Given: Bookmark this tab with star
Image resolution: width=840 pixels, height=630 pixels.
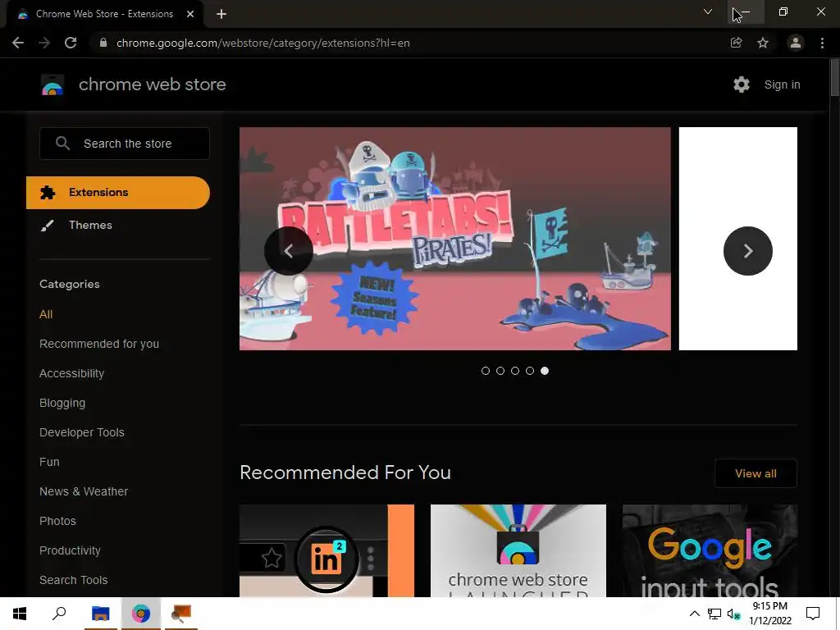Looking at the screenshot, I should click(763, 43).
